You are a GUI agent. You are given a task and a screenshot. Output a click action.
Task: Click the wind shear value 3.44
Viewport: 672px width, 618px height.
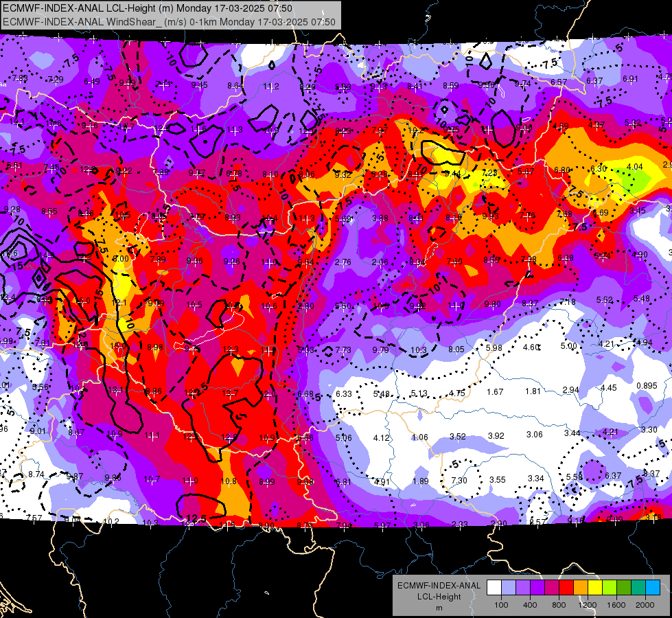click(572, 433)
